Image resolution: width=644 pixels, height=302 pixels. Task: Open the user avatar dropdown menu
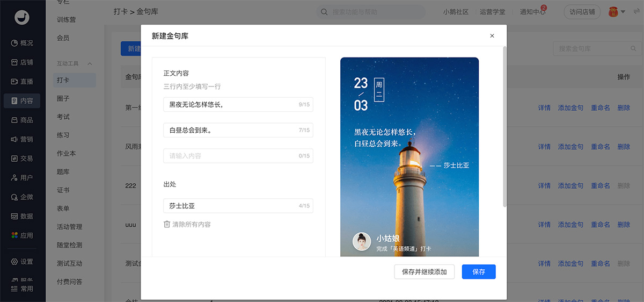point(618,12)
